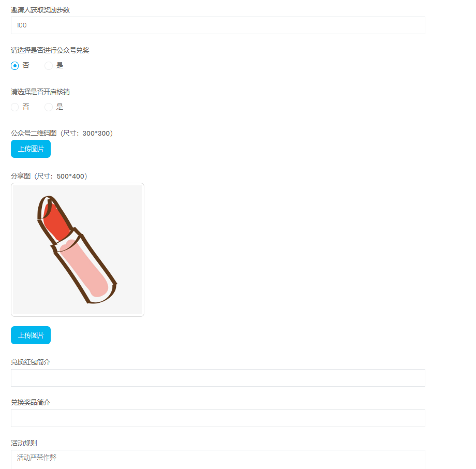The width and height of the screenshot is (476, 469).
Task: Click the 公众号二维码图 size label
Action: [x=62, y=133]
